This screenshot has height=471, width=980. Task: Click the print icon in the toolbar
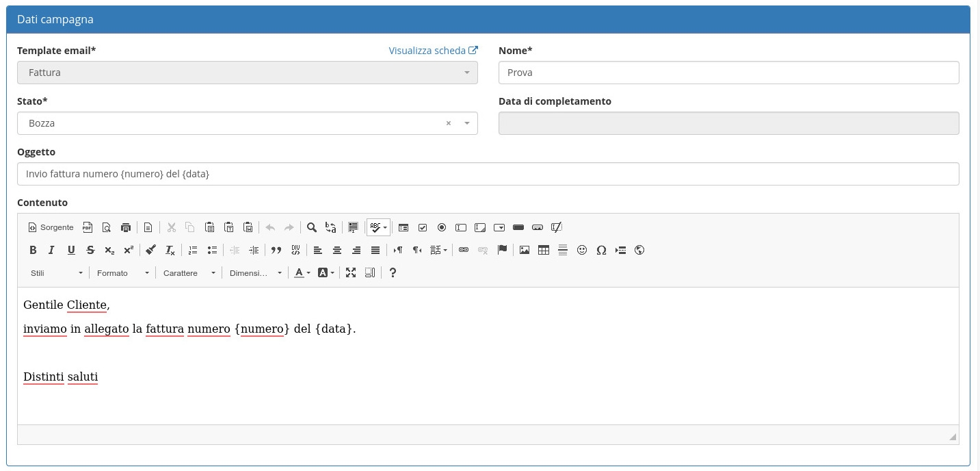click(x=126, y=227)
